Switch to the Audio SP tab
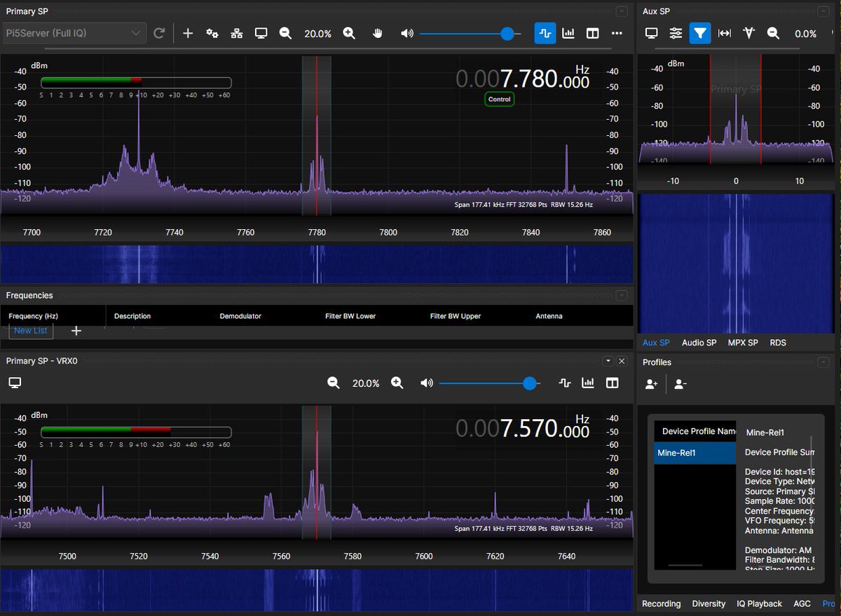This screenshot has height=616, width=841. point(699,343)
